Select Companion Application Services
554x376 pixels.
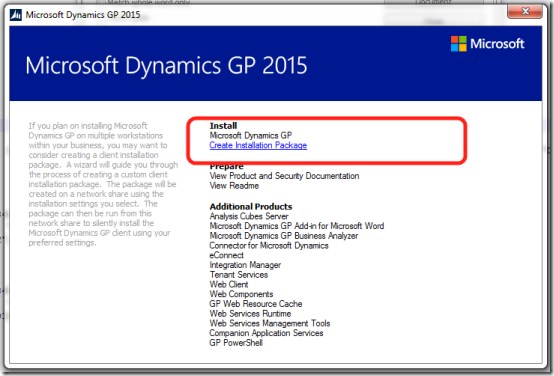click(x=266, y=333)
